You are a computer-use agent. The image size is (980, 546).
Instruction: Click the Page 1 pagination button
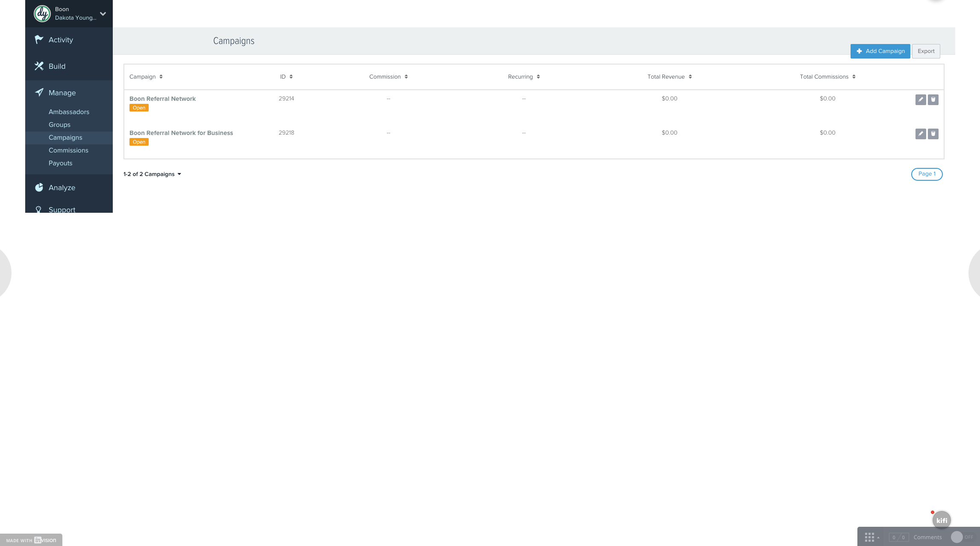(927, 174)
